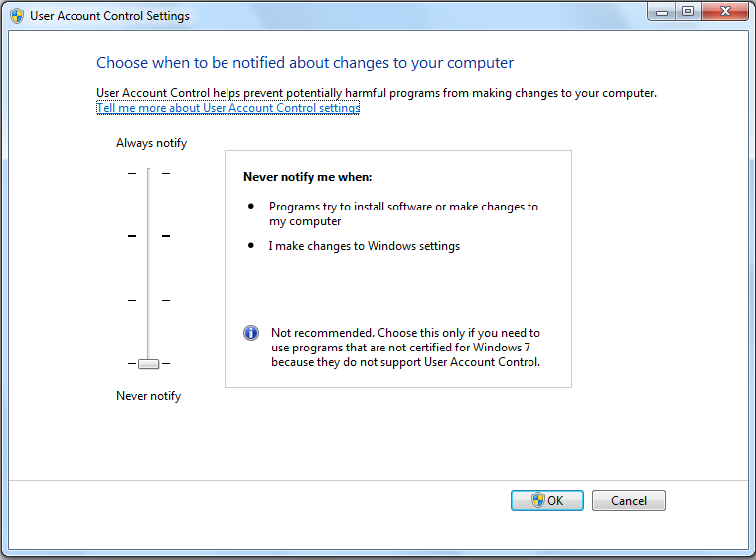Click 'Programs try to install software' bullet text
The height and width of the screenshot is (560, 756).
tap(403, 214)
